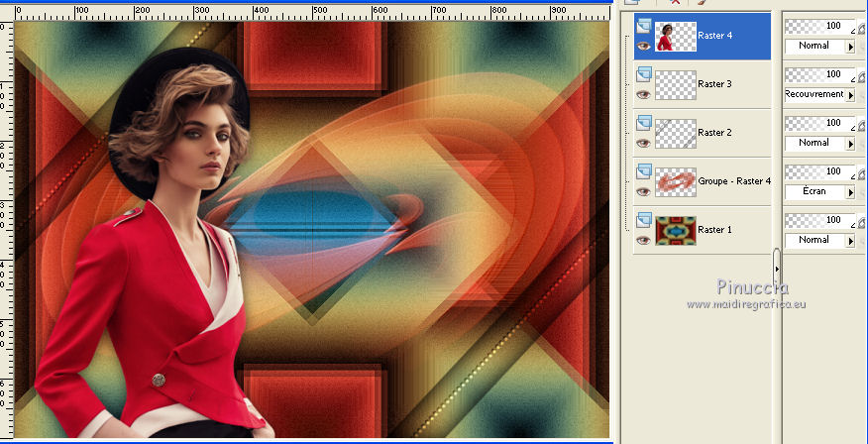
Task: Click the Raster 3 layer type icon
Action: 644,74
